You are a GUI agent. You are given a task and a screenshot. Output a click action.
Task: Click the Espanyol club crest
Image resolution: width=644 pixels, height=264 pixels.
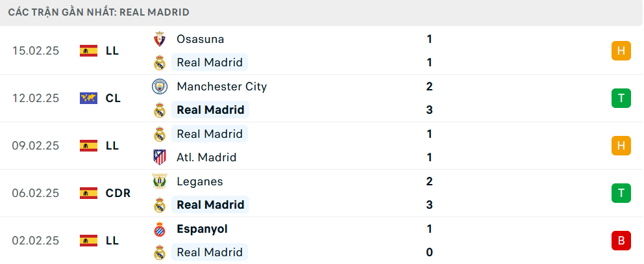[159, 229]
